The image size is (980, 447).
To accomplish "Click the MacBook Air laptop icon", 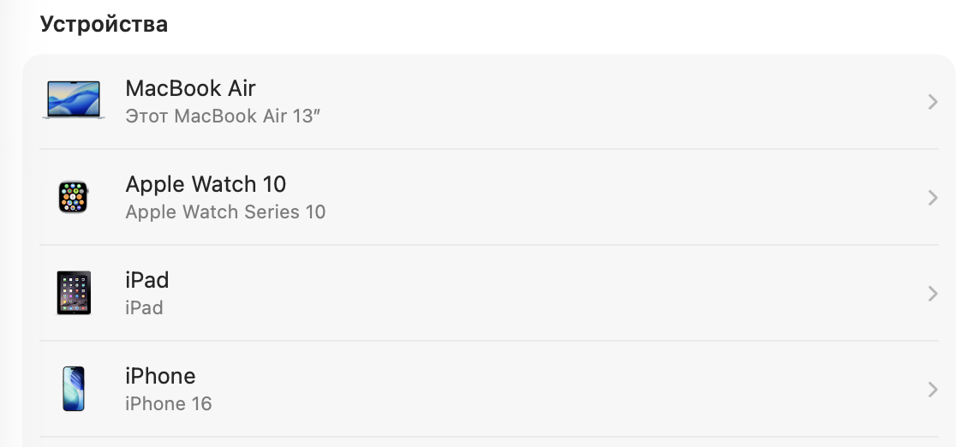I will tap(73, 100).
